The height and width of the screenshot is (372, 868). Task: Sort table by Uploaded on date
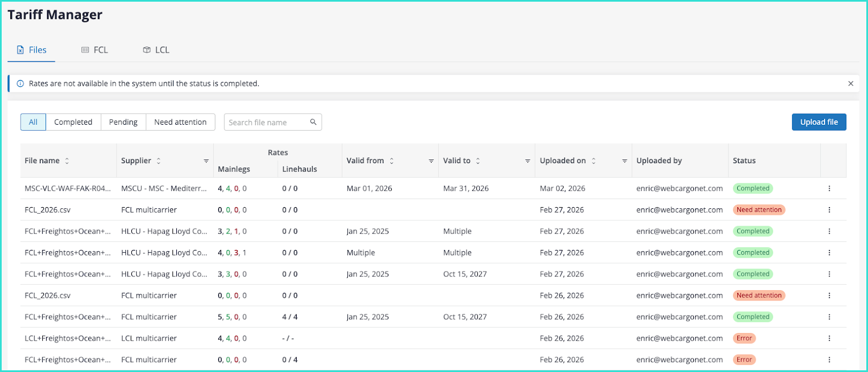[x=593, y=161]
